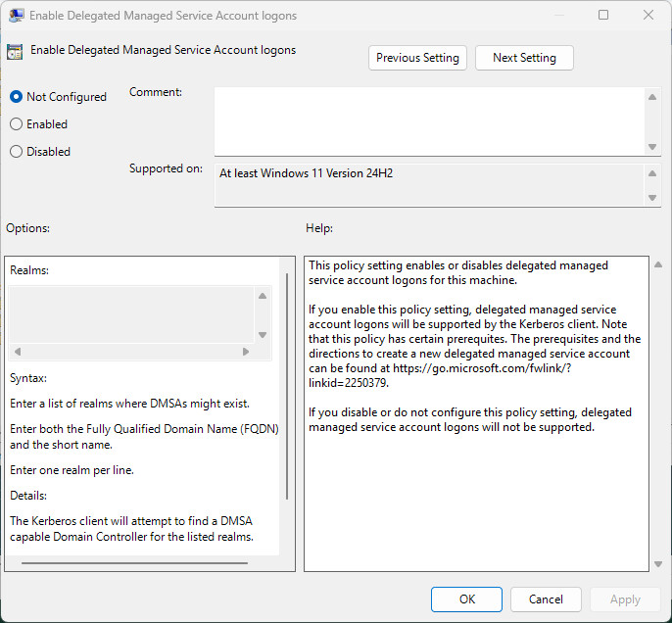Choose the Disabled radio button
Viewport: 672px width, 623px height.
coord(16,152)
